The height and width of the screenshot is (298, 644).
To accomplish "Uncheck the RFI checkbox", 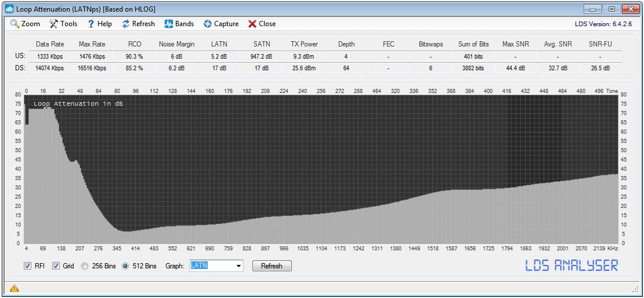I will pos(27,266).
